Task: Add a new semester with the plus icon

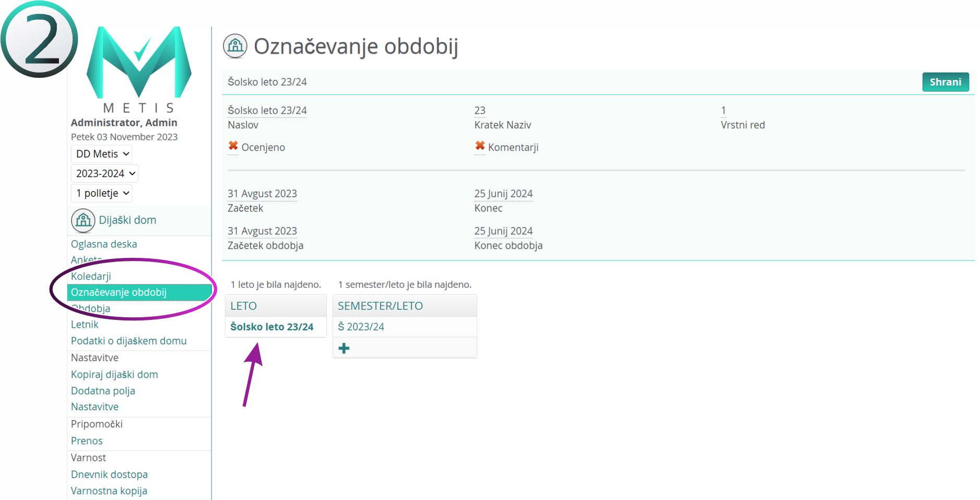Action: (x=344, y=348)
